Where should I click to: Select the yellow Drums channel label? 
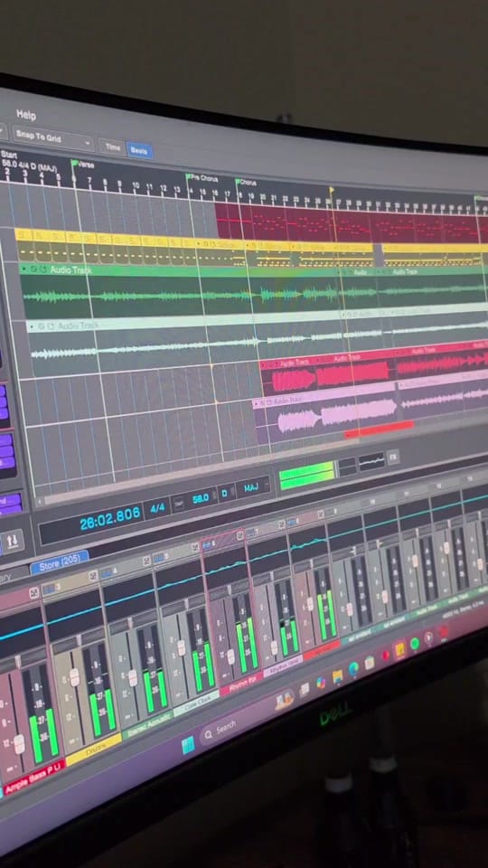point(93,750)
